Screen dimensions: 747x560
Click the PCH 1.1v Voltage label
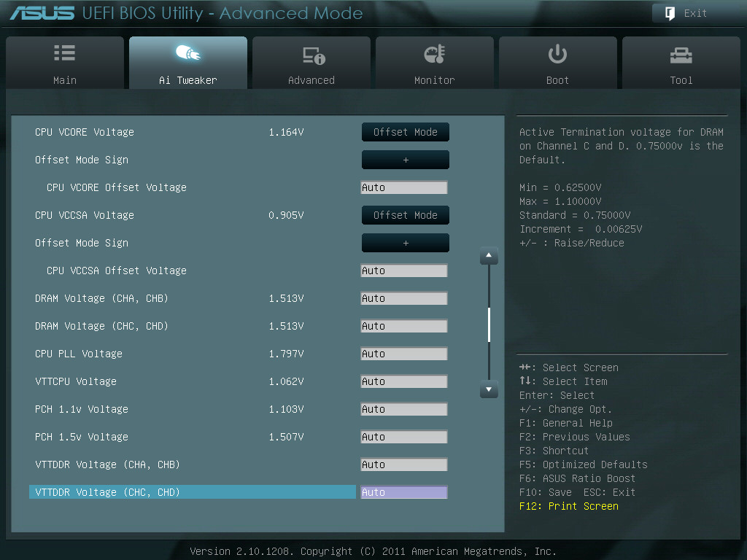coord(82,409)
